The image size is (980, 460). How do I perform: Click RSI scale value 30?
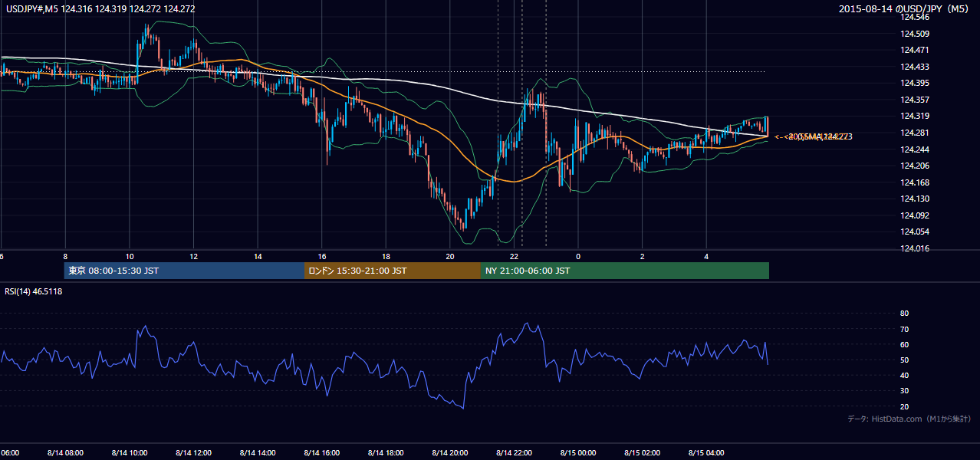point(905,391)
